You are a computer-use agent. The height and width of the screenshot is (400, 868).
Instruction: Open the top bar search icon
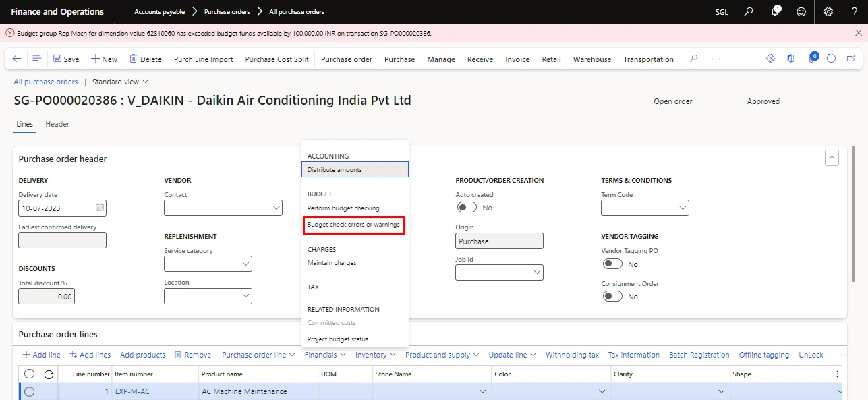tap(748, 12)
